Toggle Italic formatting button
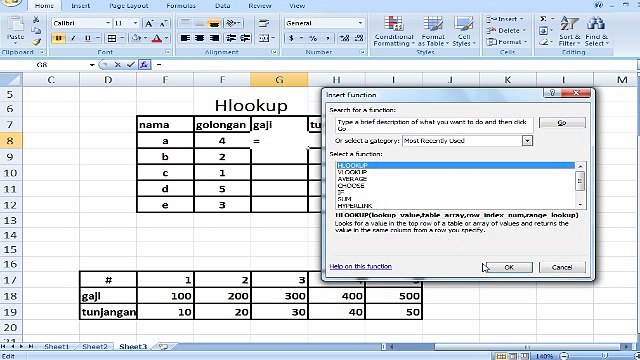640x360 pixels. [73, 38]
